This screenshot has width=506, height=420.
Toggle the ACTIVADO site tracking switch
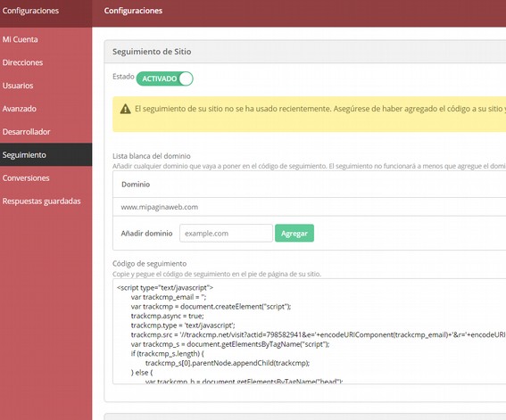click(164, 78)
